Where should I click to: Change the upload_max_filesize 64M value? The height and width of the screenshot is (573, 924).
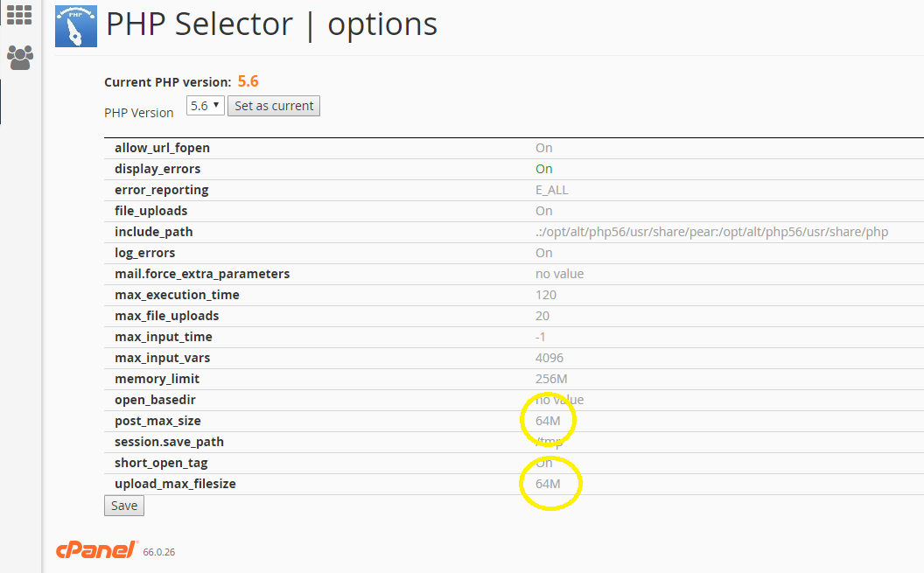click(x=548, y=484)
